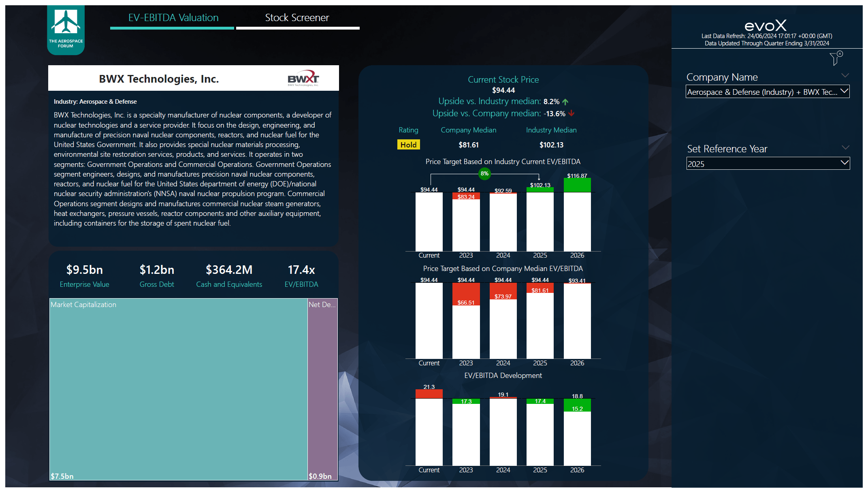Click red down arrow beside -13.6% upside
868x493 pixels.
coord(572,114)
